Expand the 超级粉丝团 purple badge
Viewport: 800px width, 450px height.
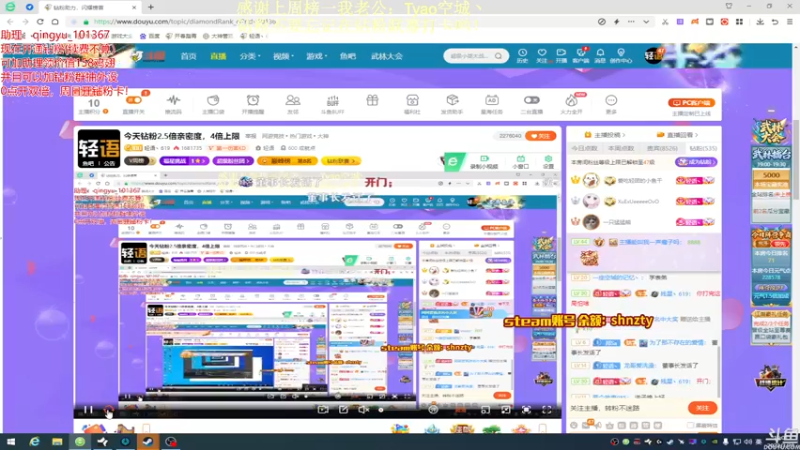[x=234, y=161]
